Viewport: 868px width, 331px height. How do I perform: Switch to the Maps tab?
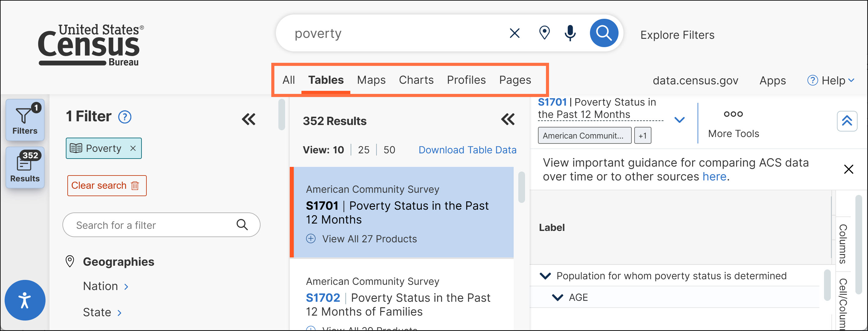click(x=371, y=80)
